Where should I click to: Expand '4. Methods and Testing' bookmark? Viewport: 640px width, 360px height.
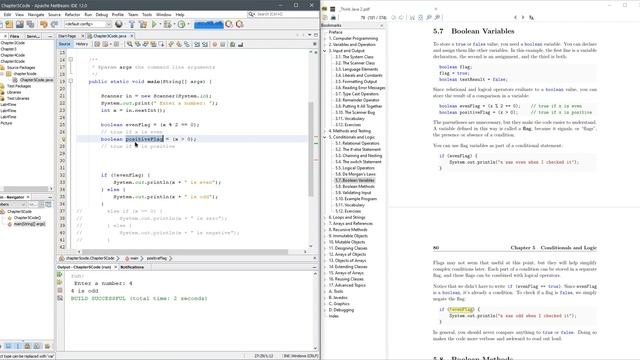click(x=325, y=131)
